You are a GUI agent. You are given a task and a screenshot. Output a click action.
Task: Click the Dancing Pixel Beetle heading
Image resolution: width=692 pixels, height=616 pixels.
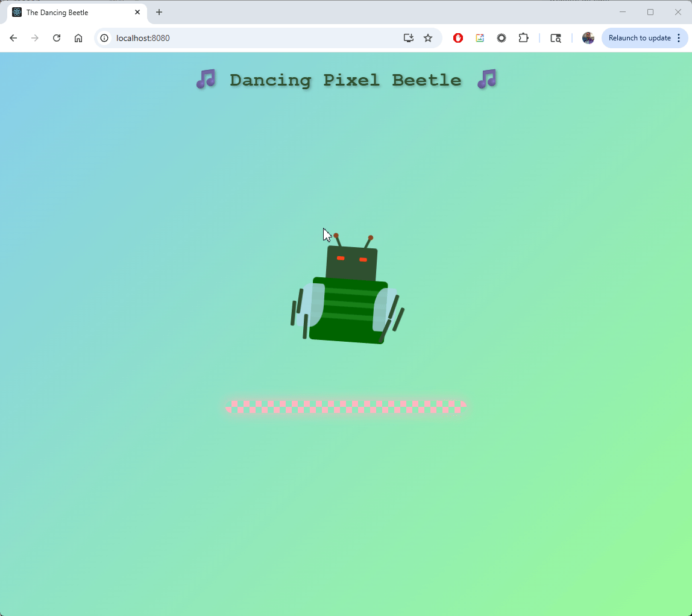(345, 80)
